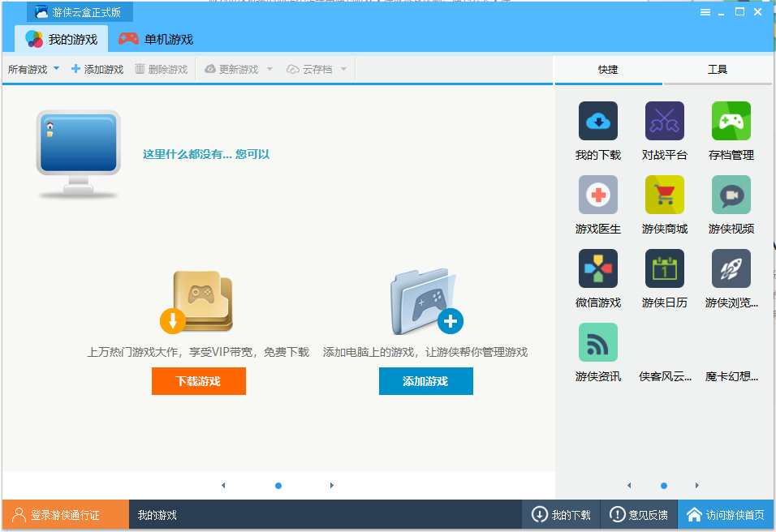Click the page indicator dot in game list

click(278, 486)
